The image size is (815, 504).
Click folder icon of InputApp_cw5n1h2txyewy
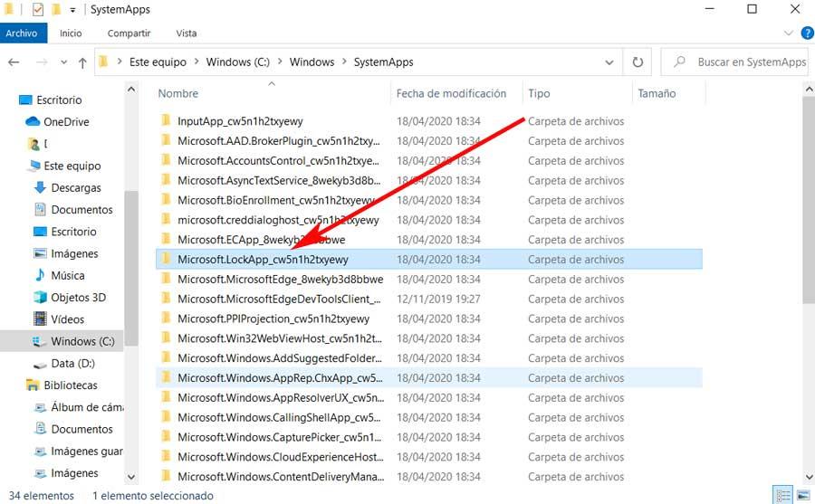pos(166,120)
